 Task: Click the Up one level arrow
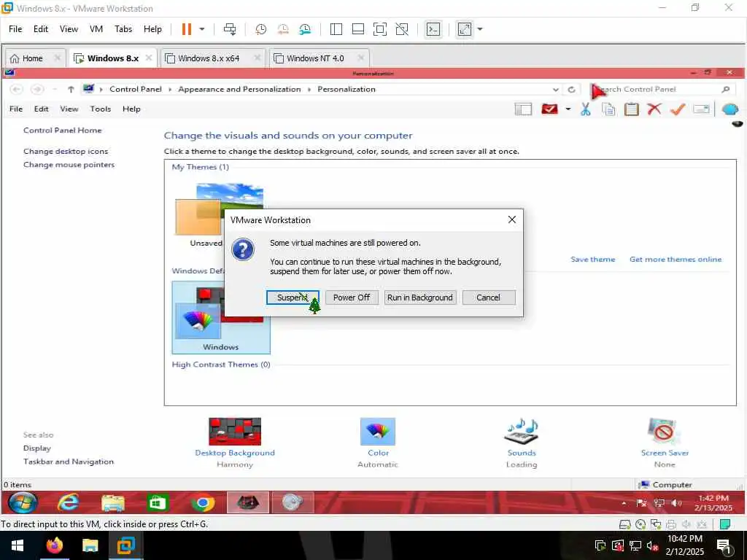71,89
